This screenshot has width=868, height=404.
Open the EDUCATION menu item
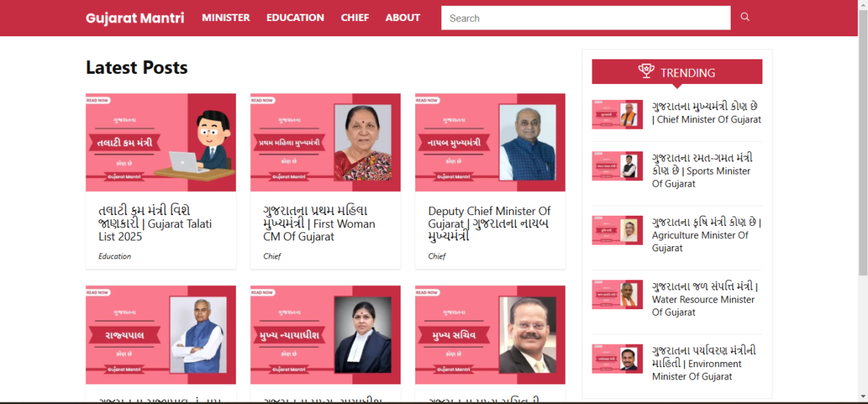tap(295, 17)
